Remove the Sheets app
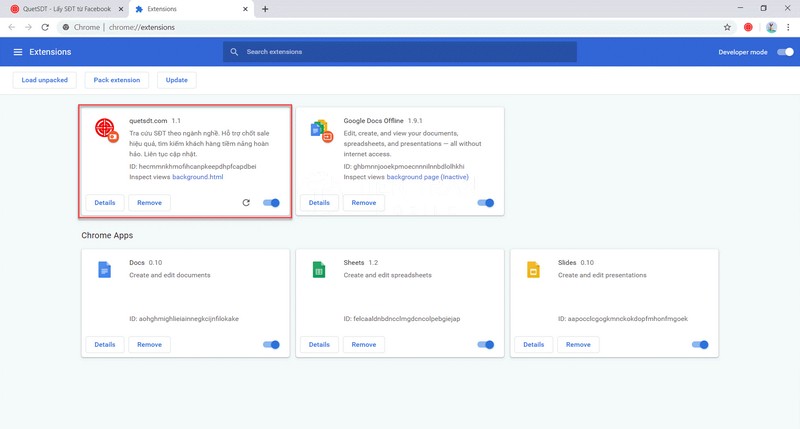 [364, 344]
